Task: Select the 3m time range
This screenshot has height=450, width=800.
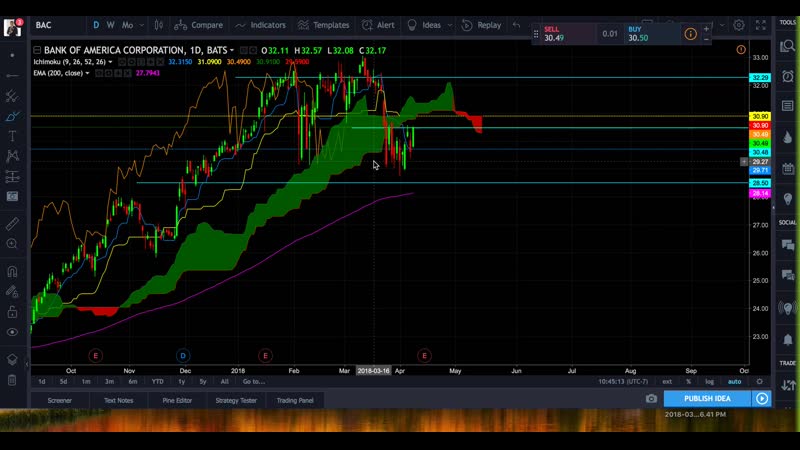Action: [x=109, y=382]
